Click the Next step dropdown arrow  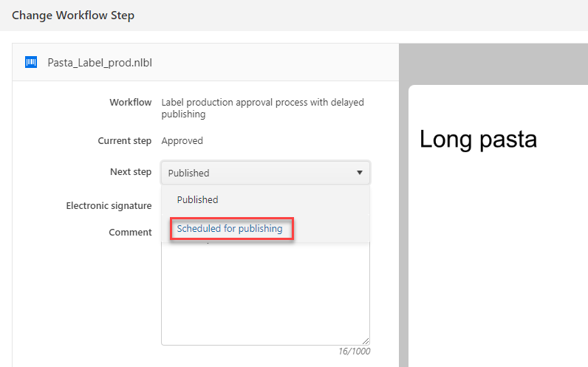(360, 173)
